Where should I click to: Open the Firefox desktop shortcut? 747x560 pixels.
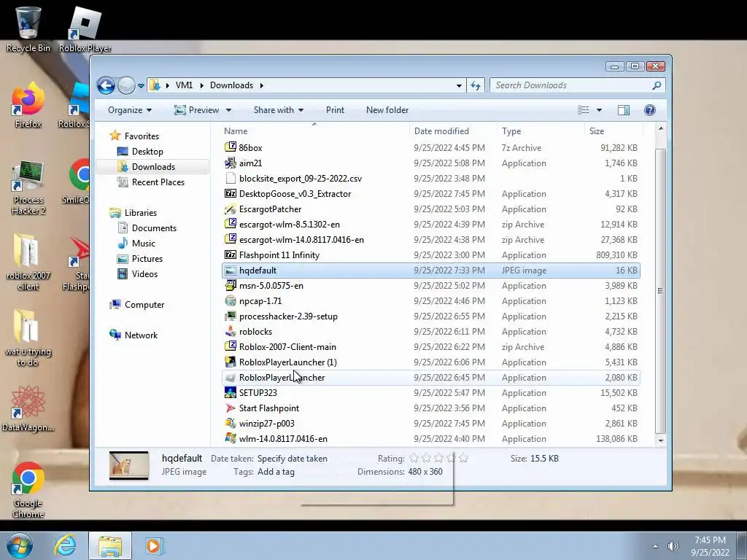tap(28, 105)
